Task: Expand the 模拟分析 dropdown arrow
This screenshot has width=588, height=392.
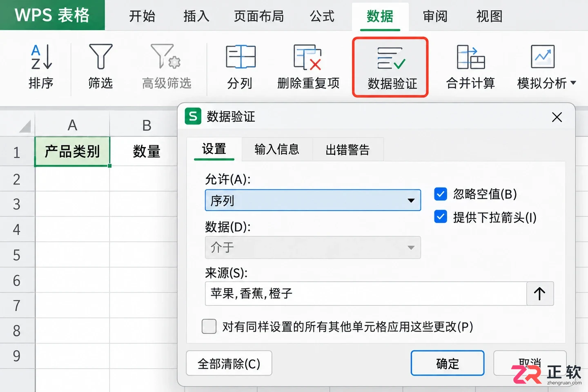Action: click(x=573, y=83)
